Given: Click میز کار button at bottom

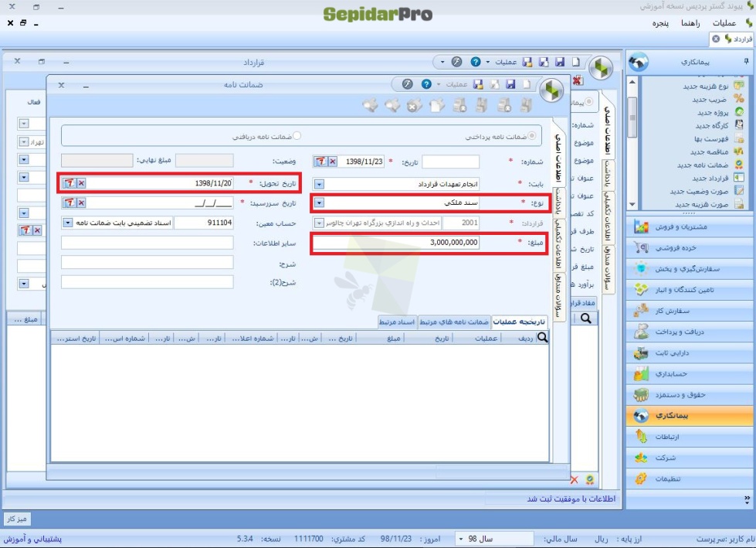Looking at the screenshot, I should point(17,519).
